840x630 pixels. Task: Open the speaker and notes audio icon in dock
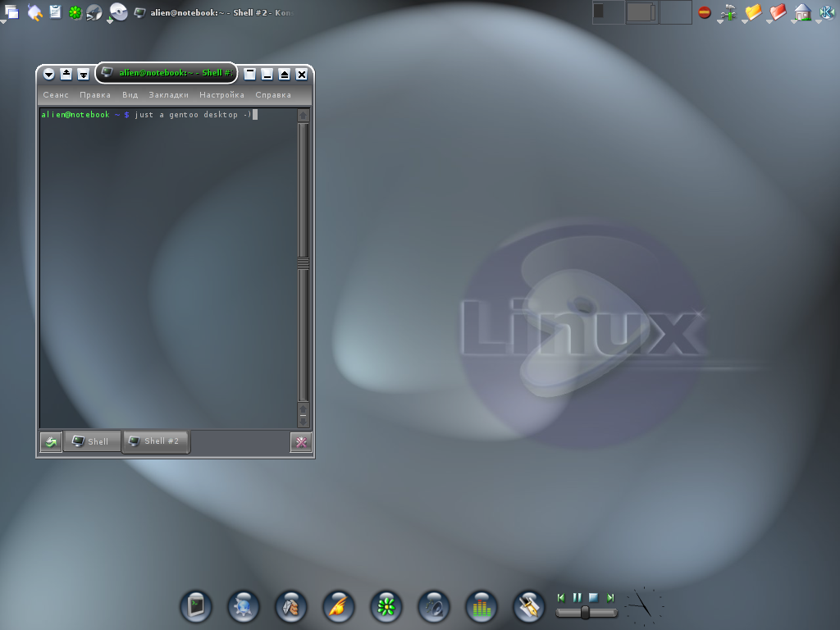(434, 607)
